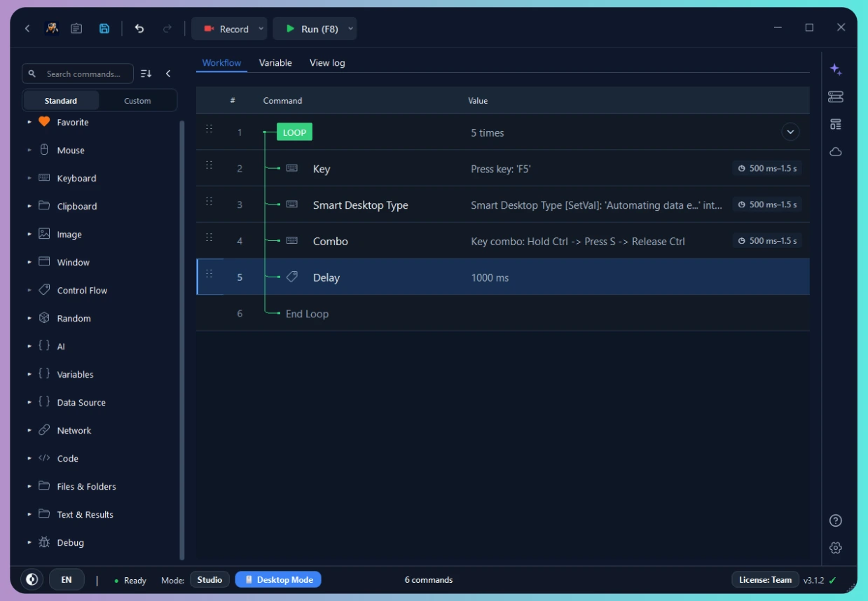Click the undo arrow icon

pos(139,29)
